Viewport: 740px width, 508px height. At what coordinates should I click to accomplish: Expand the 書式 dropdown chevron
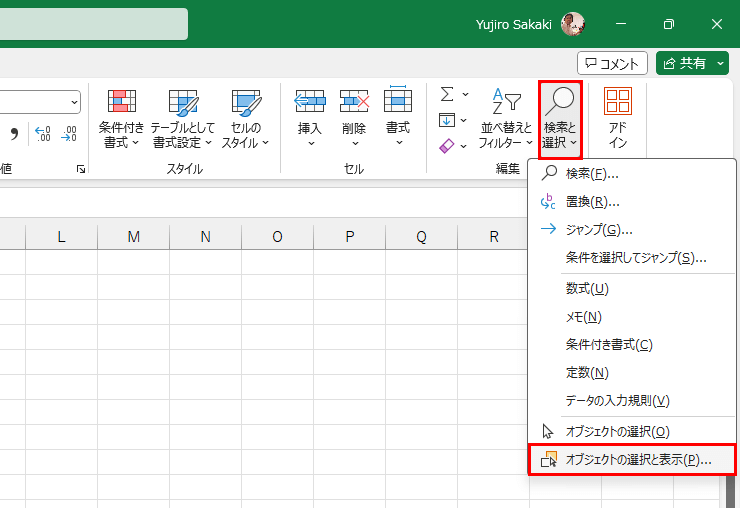click(399, 143)
